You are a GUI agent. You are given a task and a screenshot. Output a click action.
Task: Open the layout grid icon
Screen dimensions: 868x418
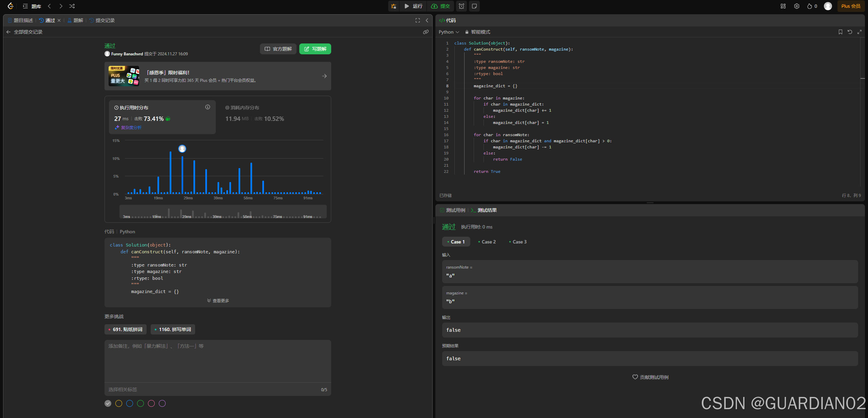(783, 6)
